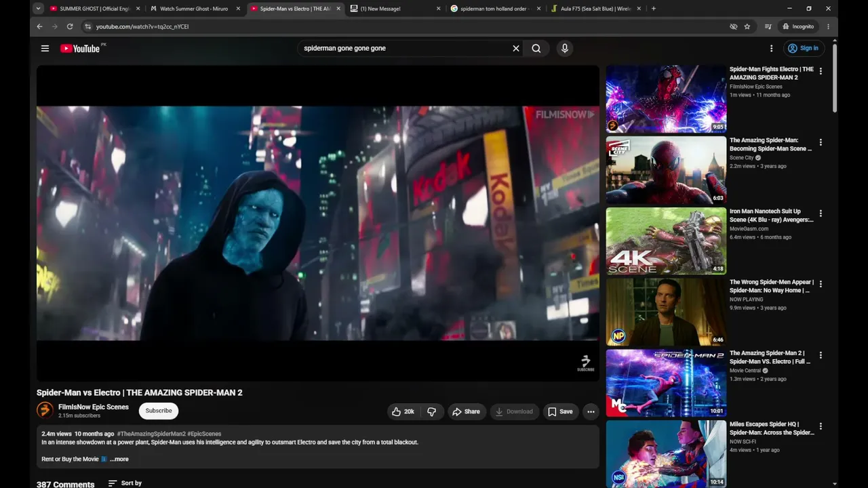Open a new browser tab

click(x=654, y=9)
